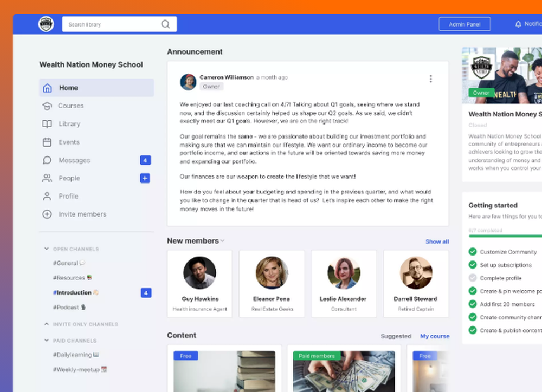The height and width of the screenshot is (392, 542).
Task: Click the Library book icon
Action: [x=47, y=123]
